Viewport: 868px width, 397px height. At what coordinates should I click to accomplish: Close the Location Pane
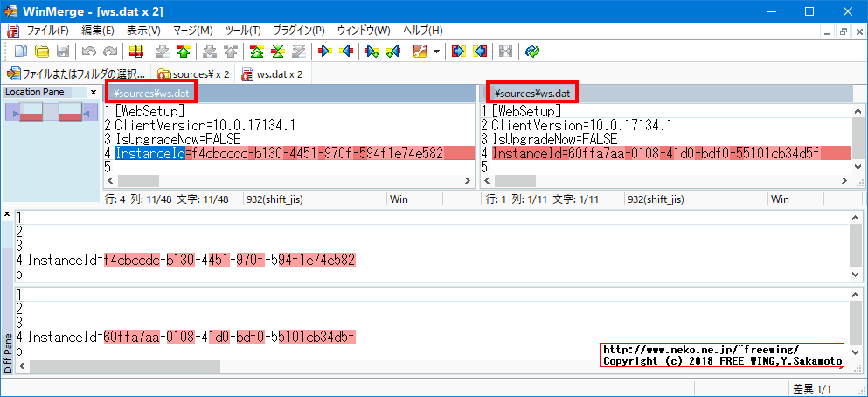point(94,92)
